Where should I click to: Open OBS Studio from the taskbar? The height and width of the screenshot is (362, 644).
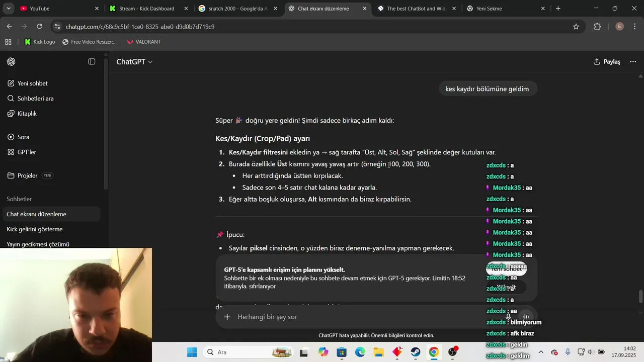click(x=453, y=352)
